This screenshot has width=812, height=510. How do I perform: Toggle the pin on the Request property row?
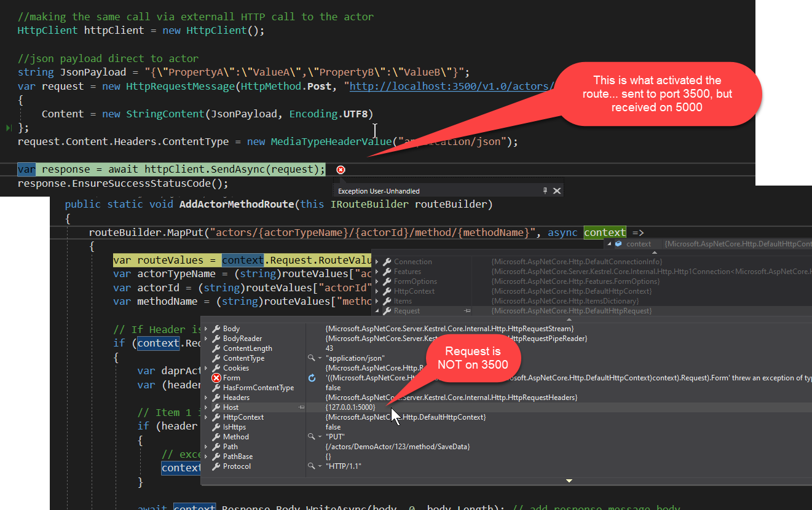(467, 311)
